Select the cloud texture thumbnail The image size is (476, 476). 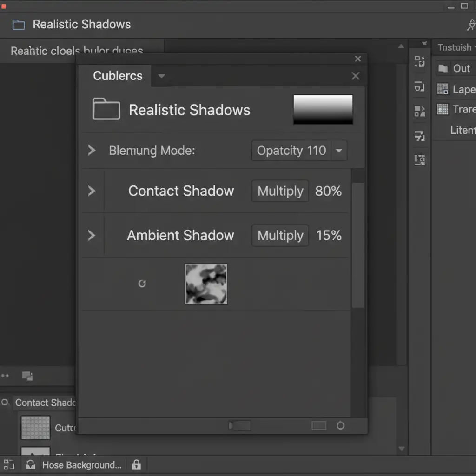[x=206, y=284]
